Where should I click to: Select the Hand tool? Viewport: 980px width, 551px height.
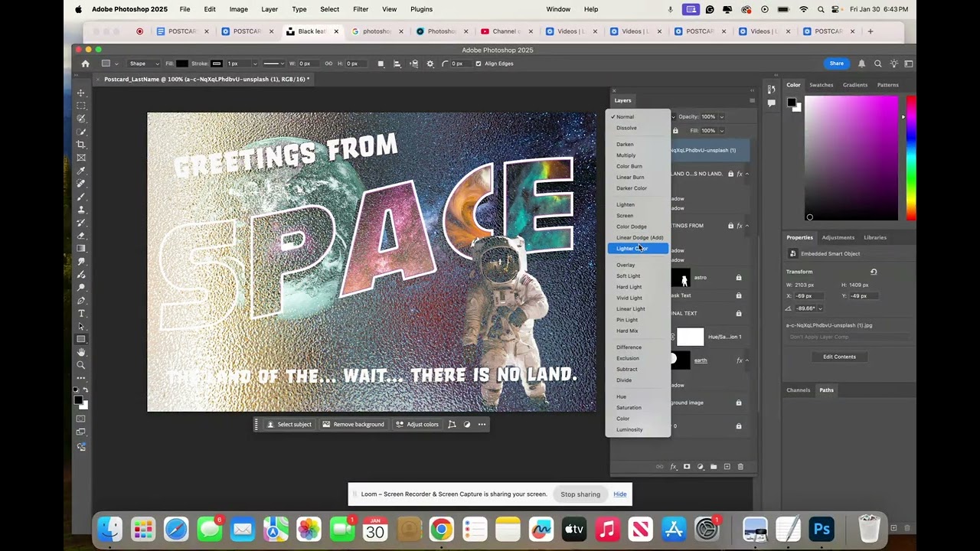(x=81, y=353)
